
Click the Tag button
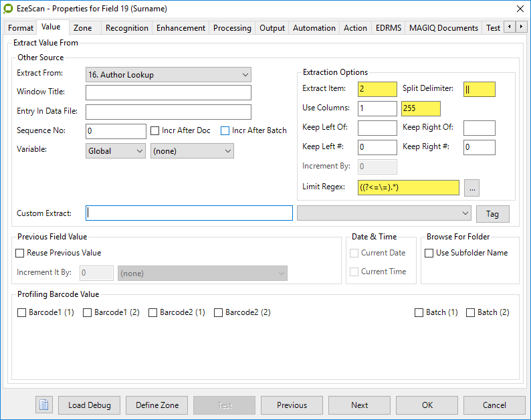(x=492, y=214)
